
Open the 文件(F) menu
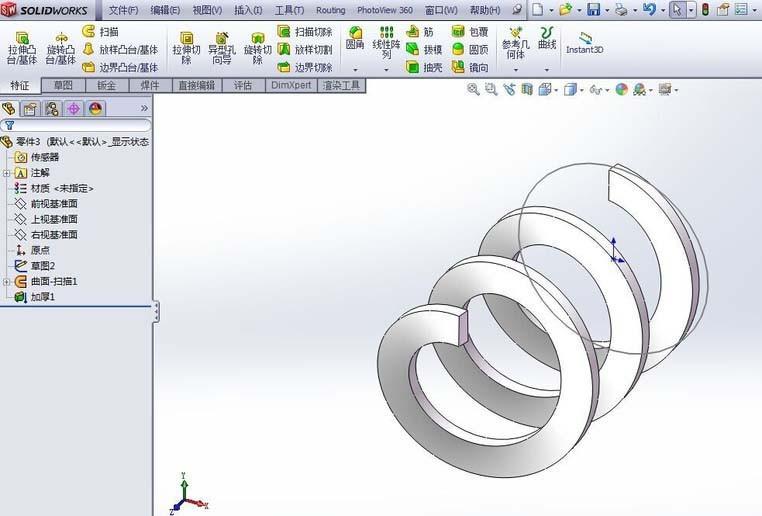coord(123,10)
